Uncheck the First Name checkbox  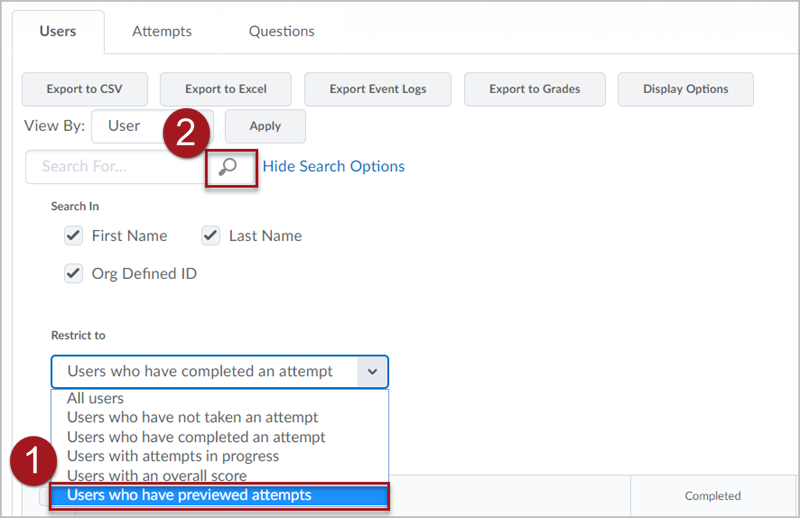pyautogui.click(x=73, y=236)
